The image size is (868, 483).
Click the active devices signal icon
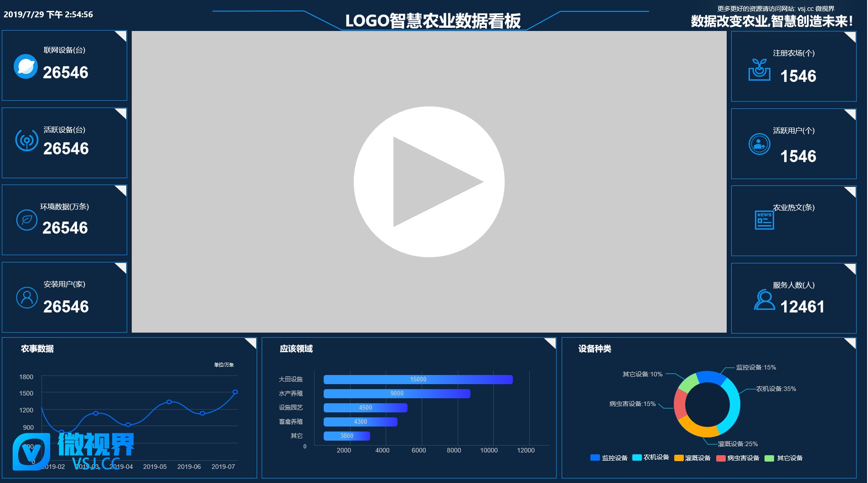(x=27, y=140)
